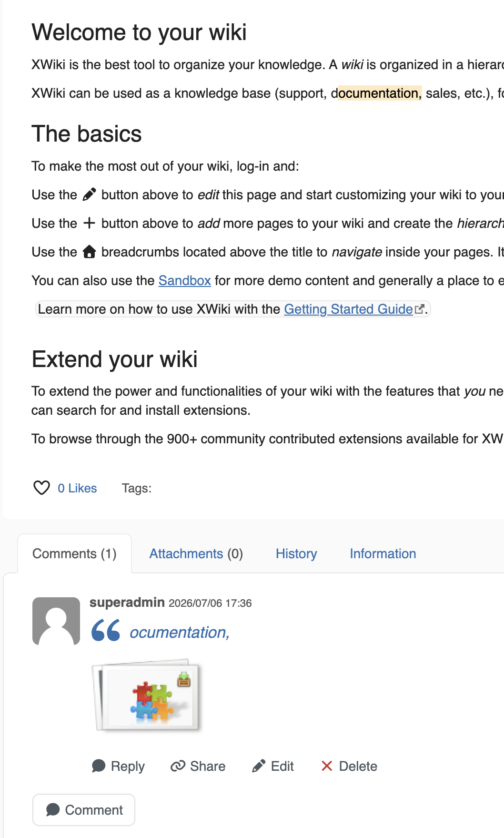Click the Comment button

click(x=84, y=810)
